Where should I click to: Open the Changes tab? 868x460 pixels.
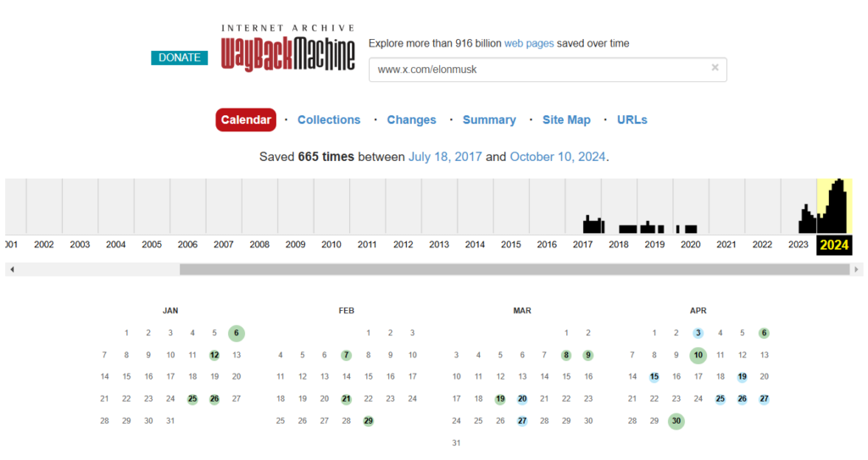click(x=411, y=120)
